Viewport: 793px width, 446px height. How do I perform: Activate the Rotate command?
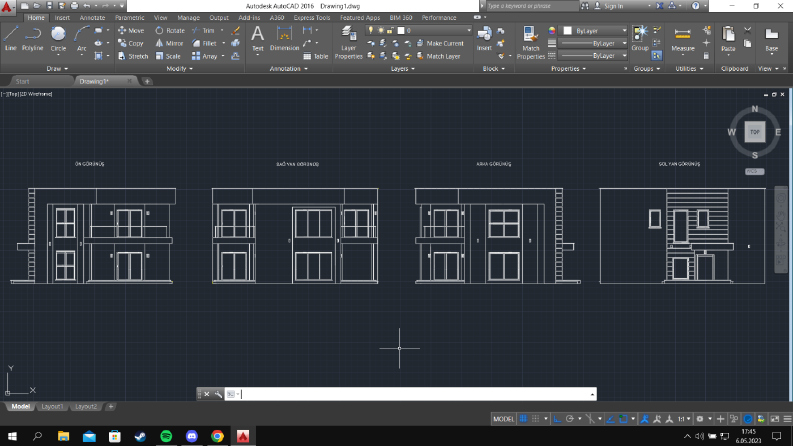(170, 30)
